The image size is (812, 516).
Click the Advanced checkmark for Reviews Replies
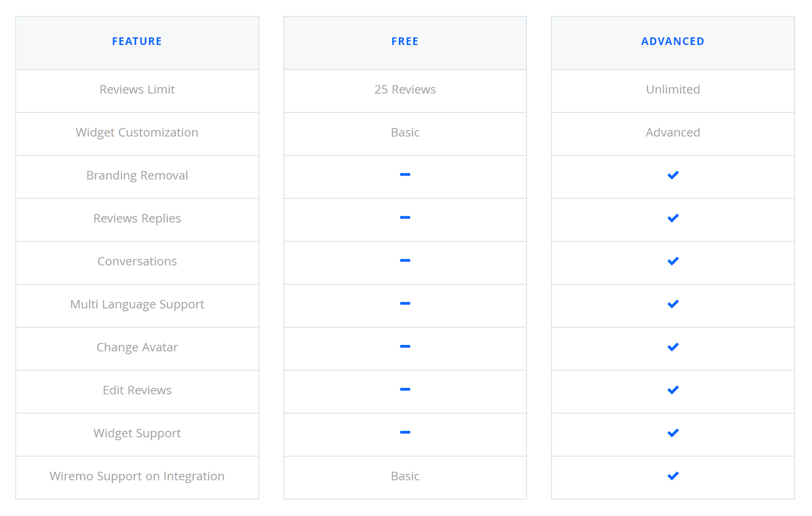[x=672, y=218]
